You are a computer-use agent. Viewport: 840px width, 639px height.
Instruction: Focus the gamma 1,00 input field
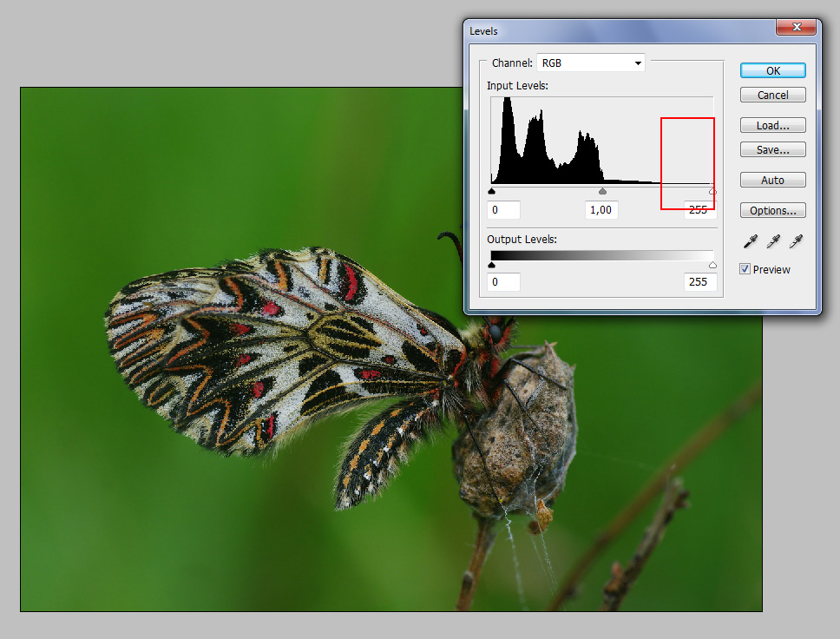600,209
